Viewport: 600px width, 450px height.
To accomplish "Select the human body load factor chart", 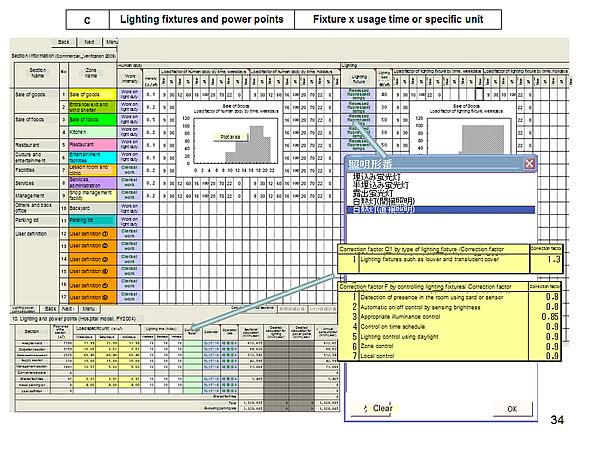I will click(x=230, y=140).
